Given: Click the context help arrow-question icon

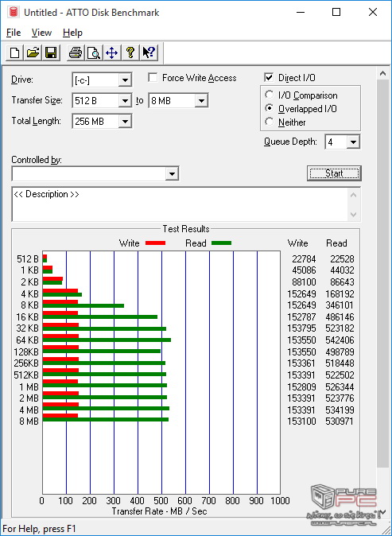Looking at the screenshot, I should coord(149,53).
